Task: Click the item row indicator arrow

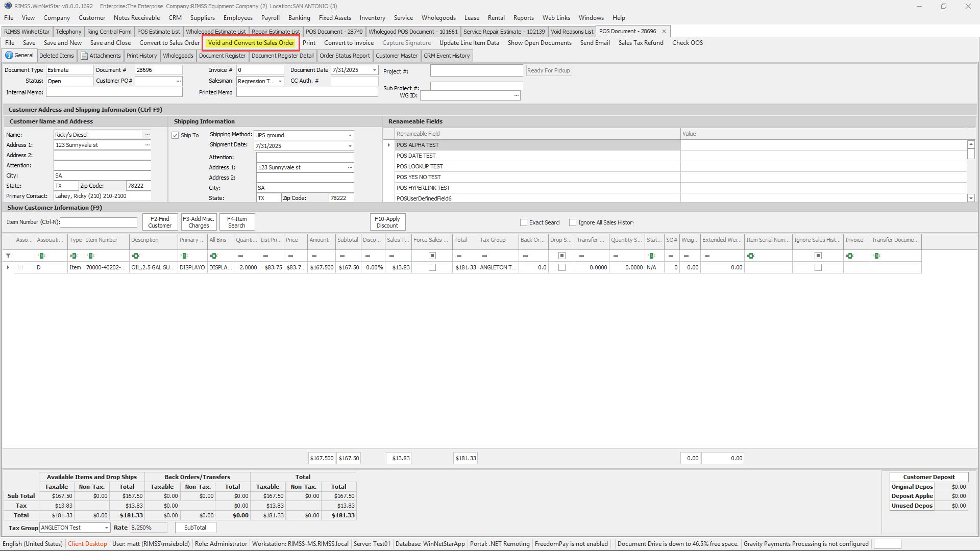Action: click(x=8, y=267)
